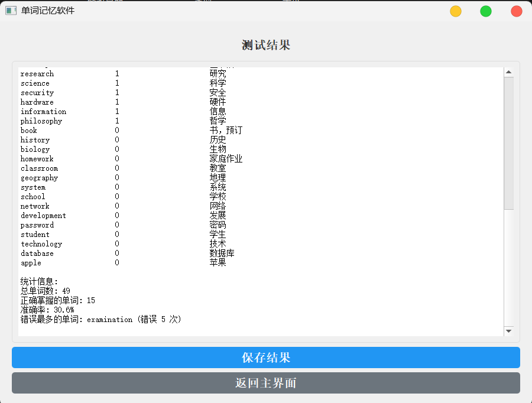Click the word 'information'
Image resolution: width=532 pixels, height=403 pixels.
(43, 112)
